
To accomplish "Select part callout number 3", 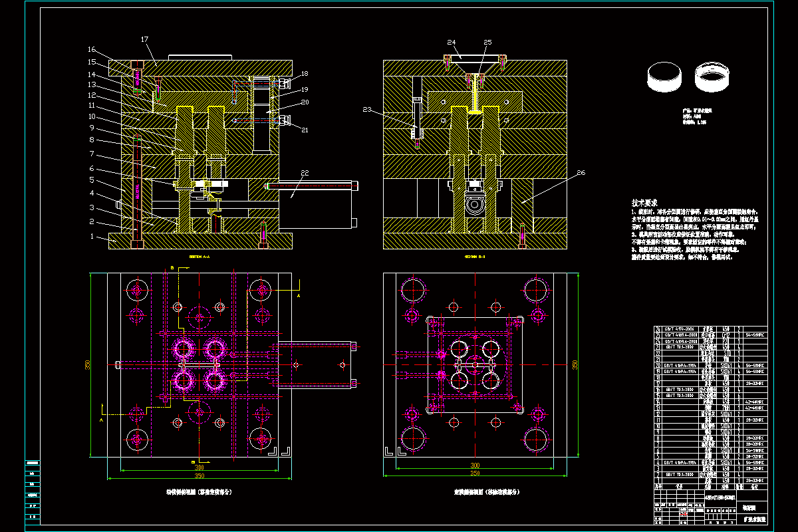I will coord(92,207).
